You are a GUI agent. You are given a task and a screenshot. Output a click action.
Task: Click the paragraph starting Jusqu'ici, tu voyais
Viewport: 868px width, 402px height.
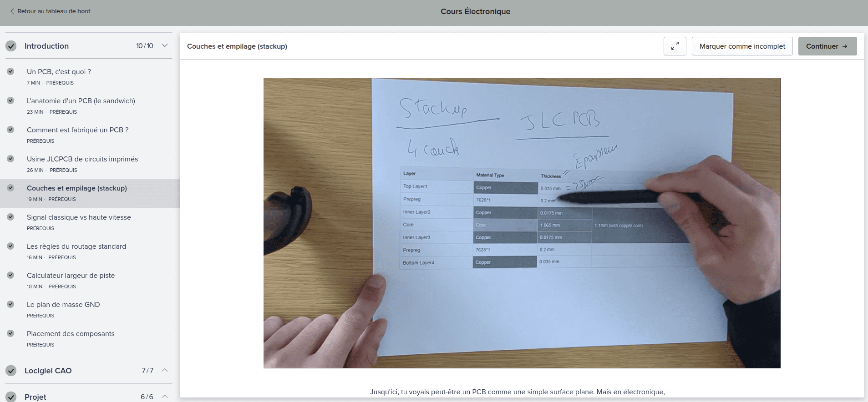click(518, 392)
